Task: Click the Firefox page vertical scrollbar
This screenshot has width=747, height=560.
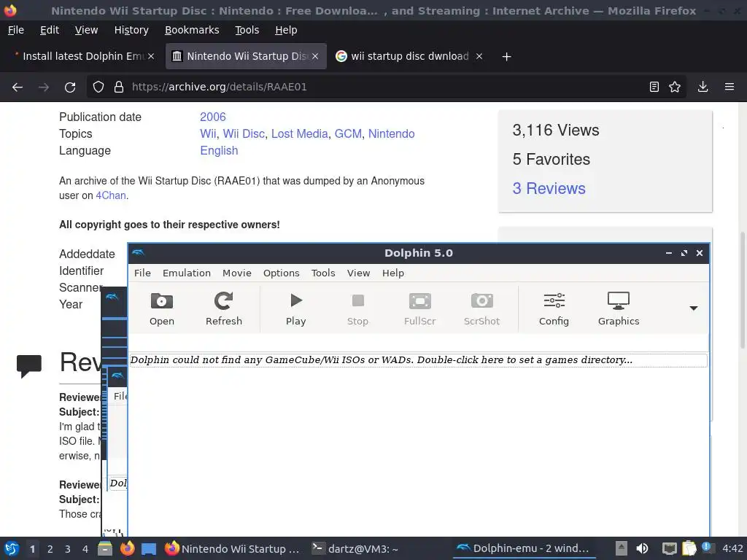Action: click(x=742, y=290)
